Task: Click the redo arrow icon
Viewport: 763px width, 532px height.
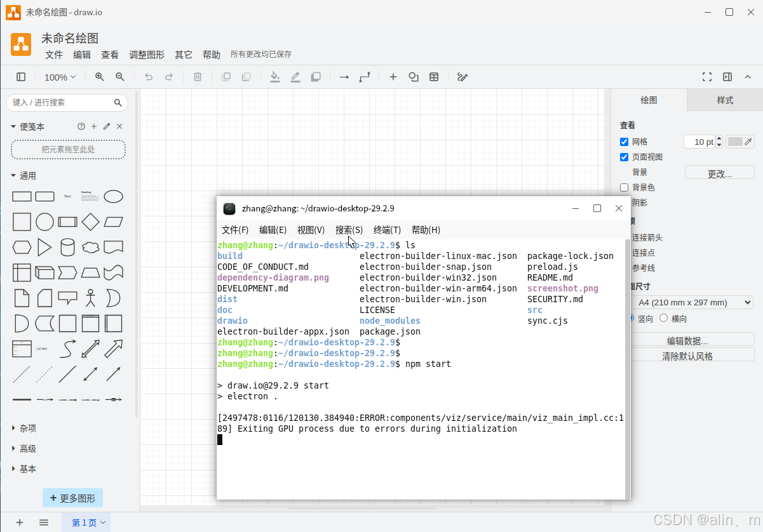Action: (x=169, y=77)
